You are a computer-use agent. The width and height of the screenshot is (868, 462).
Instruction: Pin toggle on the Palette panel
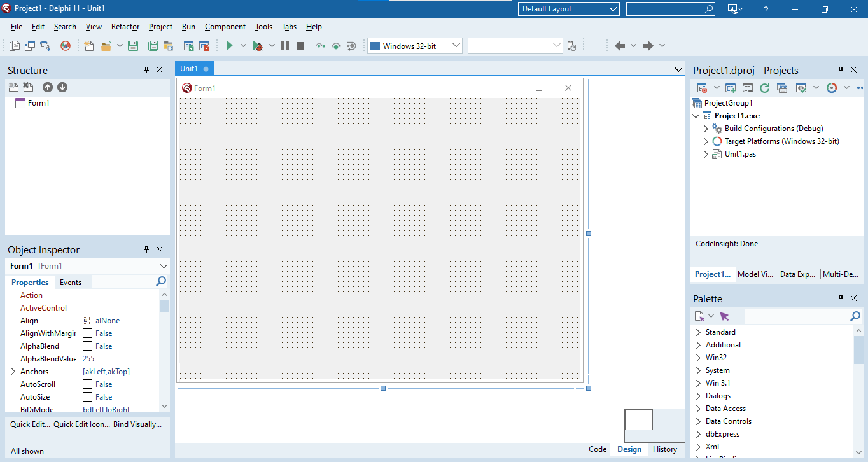point(841,298)
